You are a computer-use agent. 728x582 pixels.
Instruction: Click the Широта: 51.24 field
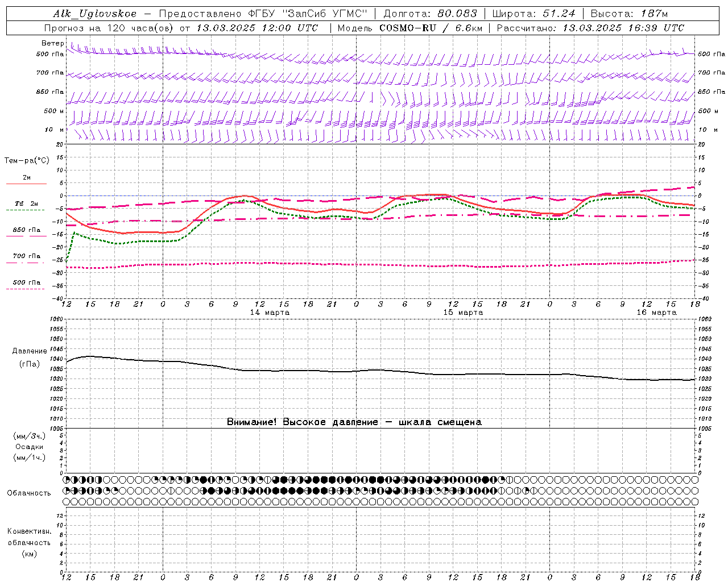[x=533, y=14]
